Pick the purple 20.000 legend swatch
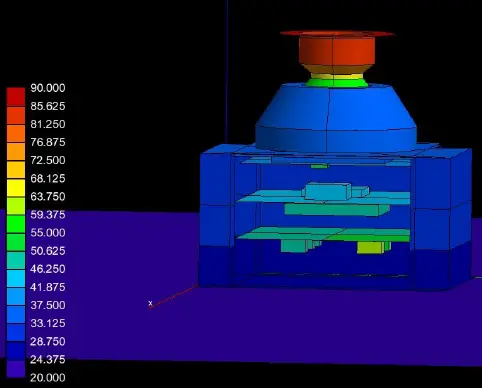This screenshot has height=388, width=482. (16, 369)
